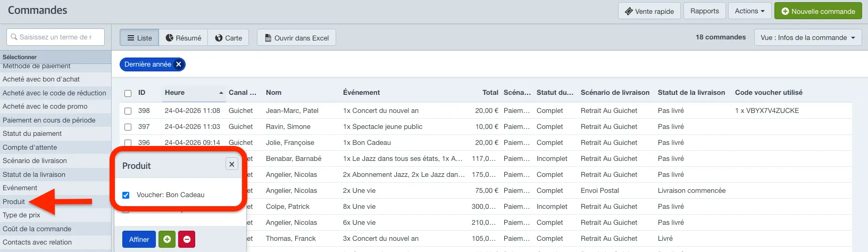Viewport: 868px width, 252px height.
Task: Select Coût de la commande filter
Action: click(x=55, y=229)
